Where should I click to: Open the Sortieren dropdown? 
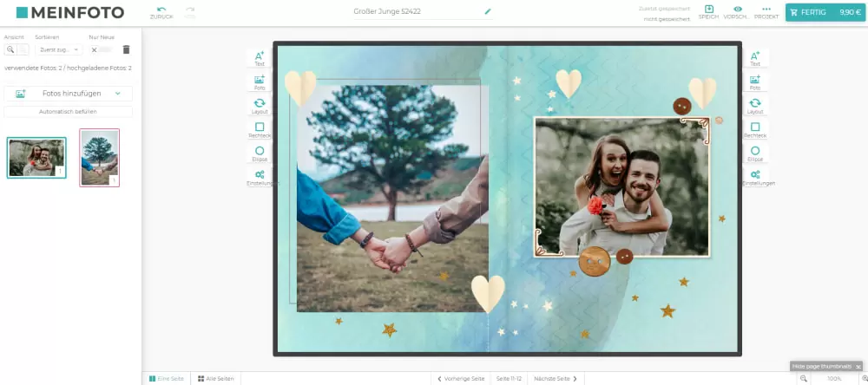58,50
